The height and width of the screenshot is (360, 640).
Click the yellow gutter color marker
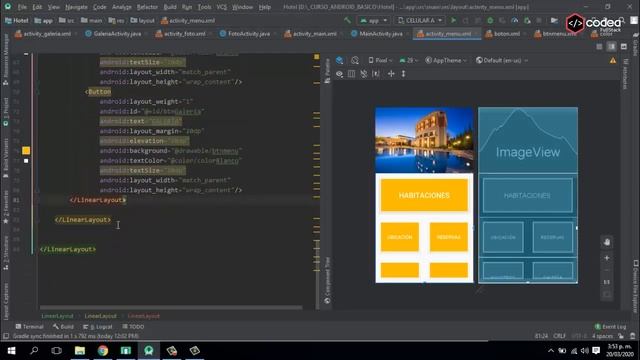26,151
